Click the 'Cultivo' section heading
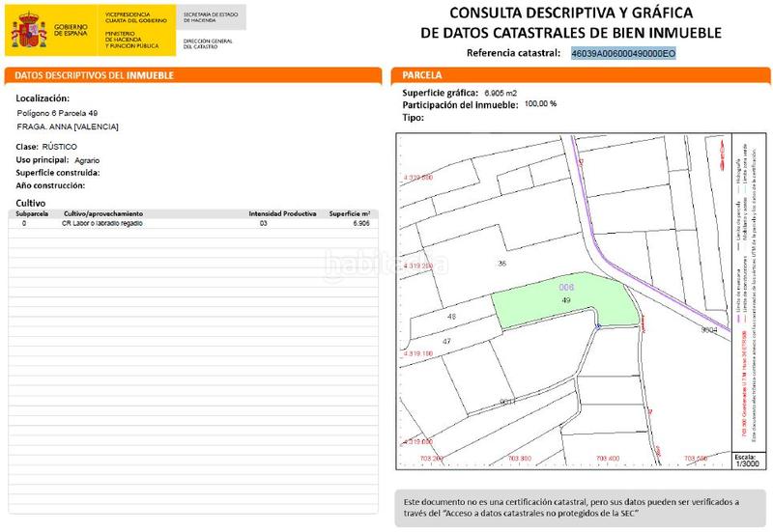The height and width of the screenshot is (532, 773). [x=31, y=203]
